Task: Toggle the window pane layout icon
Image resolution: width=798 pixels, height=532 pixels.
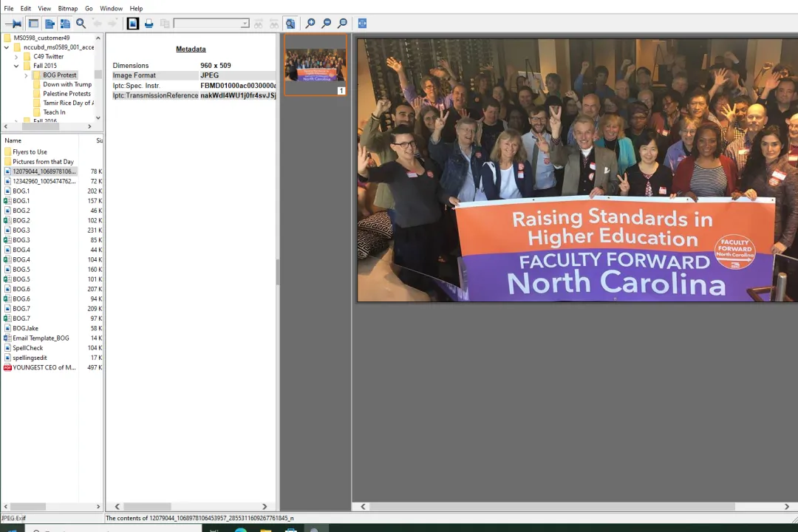Action: pos(33,24)
